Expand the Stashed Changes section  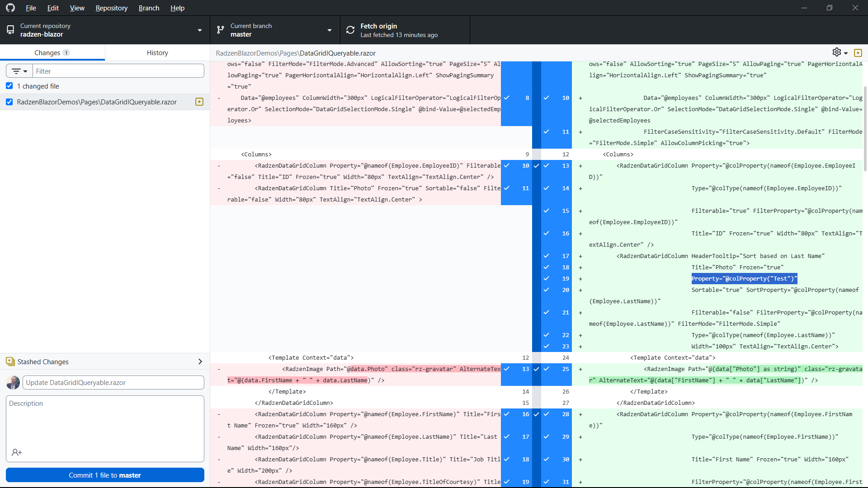click(x=200, y=361)
